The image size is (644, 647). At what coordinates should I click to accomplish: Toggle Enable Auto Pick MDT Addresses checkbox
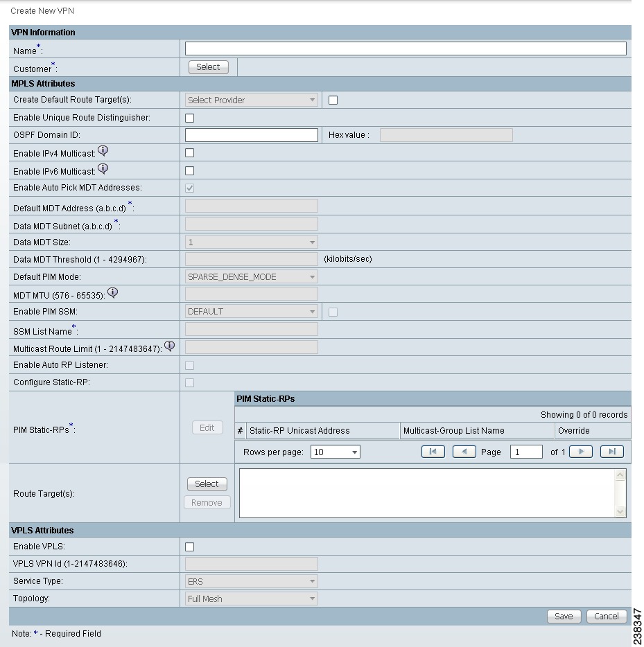189,188
